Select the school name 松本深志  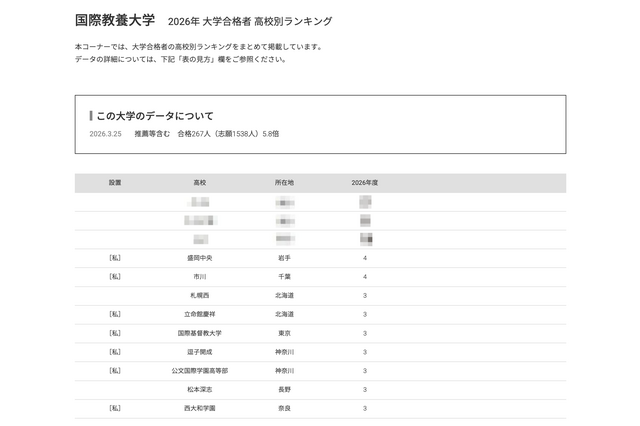point(200,389)
